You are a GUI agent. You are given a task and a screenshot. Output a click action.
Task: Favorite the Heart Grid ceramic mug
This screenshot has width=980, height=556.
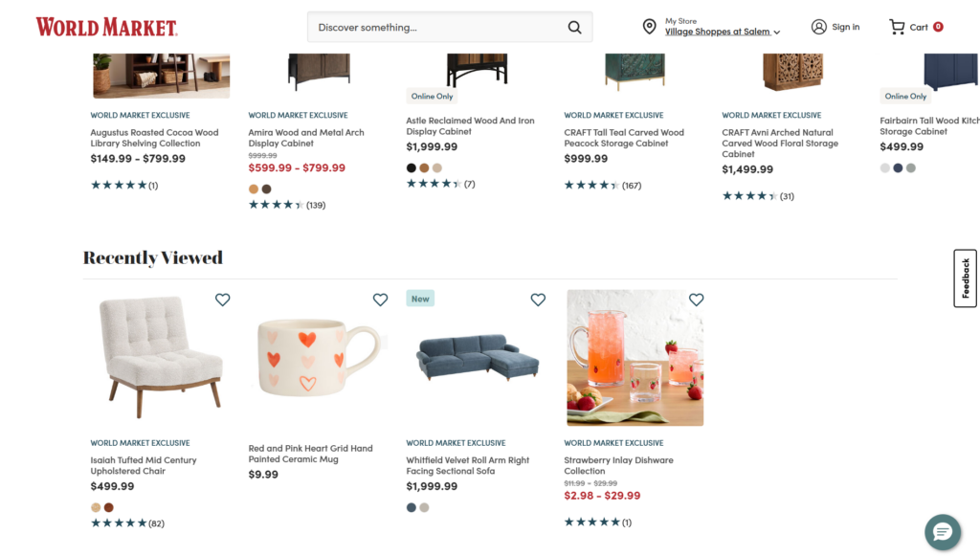click(x=380, y=300)
